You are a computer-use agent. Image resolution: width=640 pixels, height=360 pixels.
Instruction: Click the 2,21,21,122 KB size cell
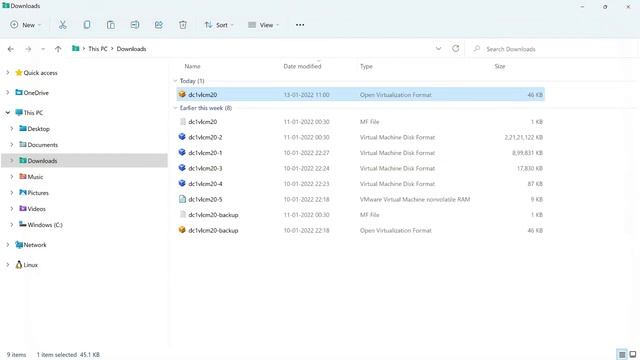click(524, 137)
